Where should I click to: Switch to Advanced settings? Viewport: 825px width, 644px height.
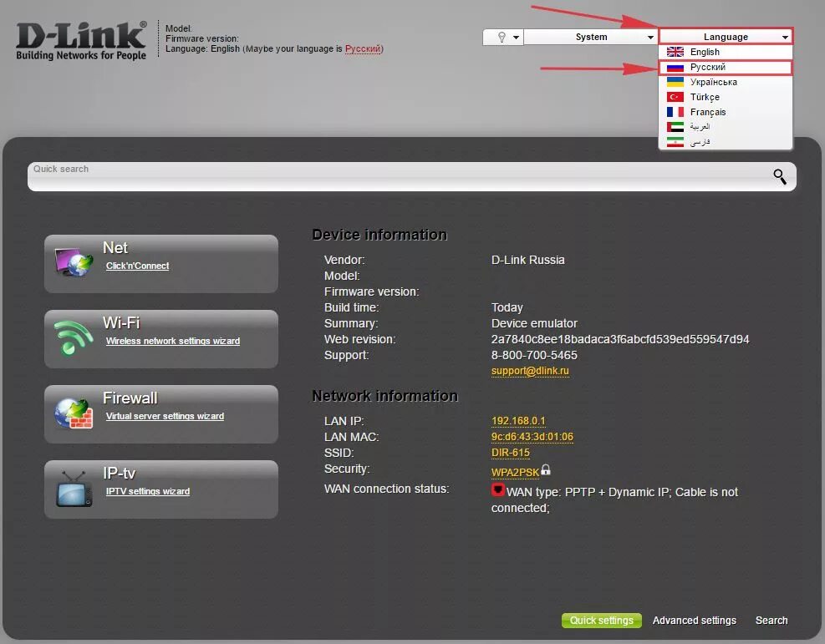tap(694, 621)
